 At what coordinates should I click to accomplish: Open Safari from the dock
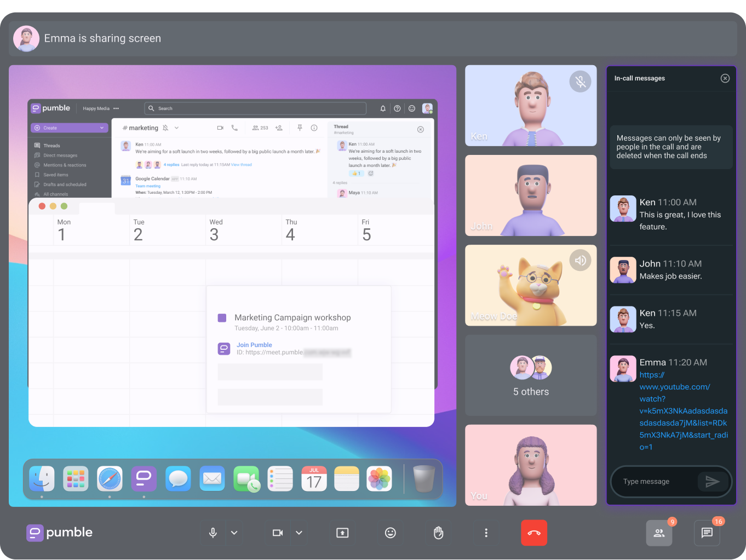coord(110,478)
